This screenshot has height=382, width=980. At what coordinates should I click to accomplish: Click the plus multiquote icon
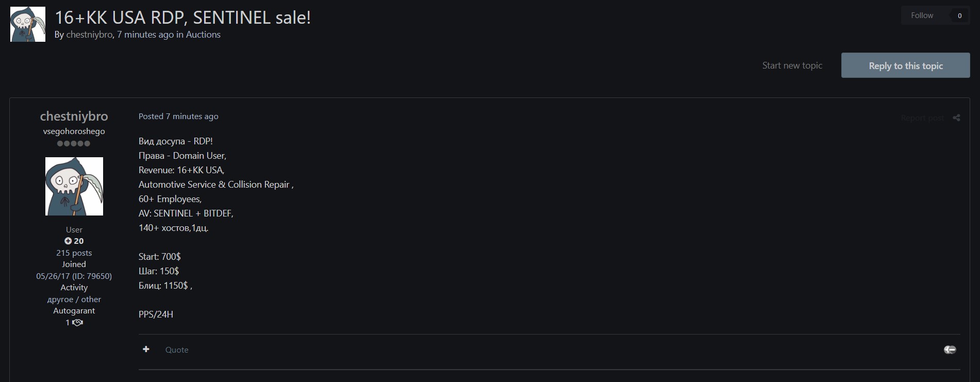point(146,349)
